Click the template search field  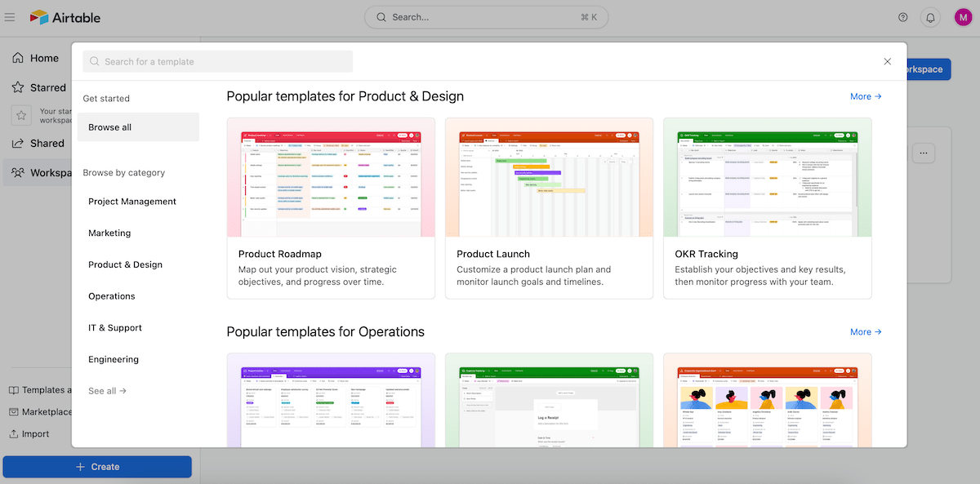pos(217,61)
